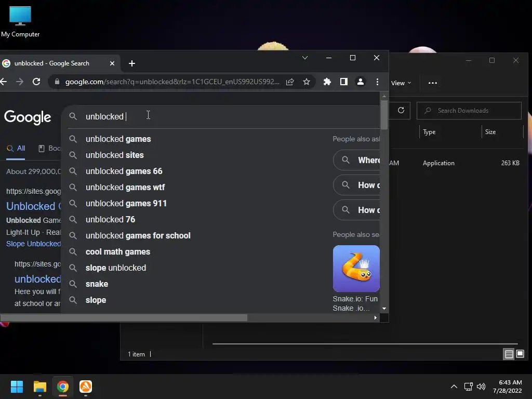Click the Chrome address bar URL
The image size is (532, 399).
[x=172, y=82]
